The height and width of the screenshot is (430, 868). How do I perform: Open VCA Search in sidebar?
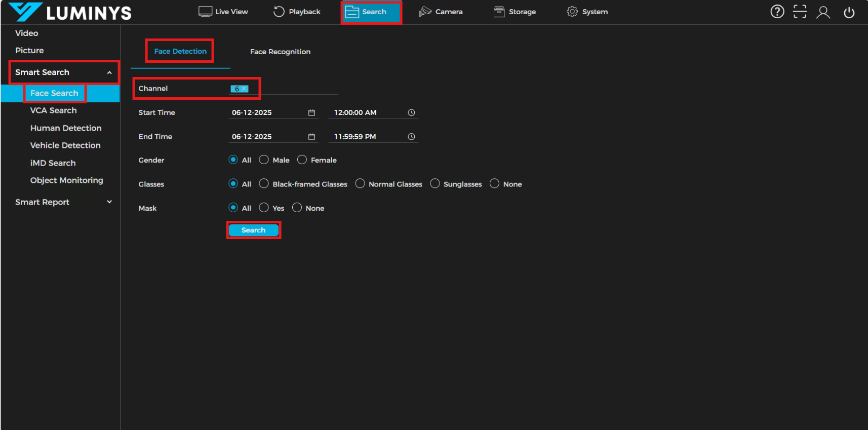pos(53,110)
